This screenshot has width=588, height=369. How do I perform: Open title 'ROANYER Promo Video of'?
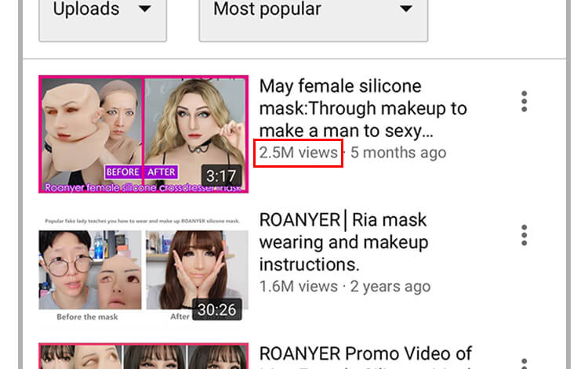(365, 353)
